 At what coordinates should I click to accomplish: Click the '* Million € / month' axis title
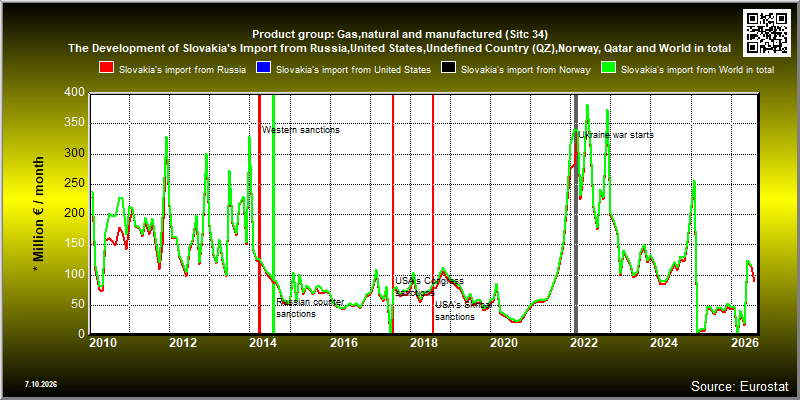(39, 214)
